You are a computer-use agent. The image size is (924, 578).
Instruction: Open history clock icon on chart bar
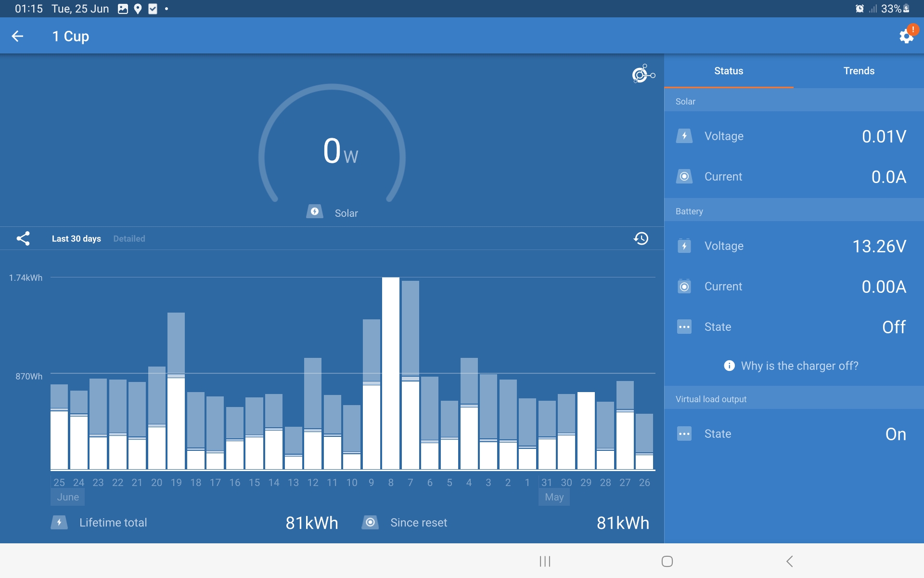click(x=641, y=238)
